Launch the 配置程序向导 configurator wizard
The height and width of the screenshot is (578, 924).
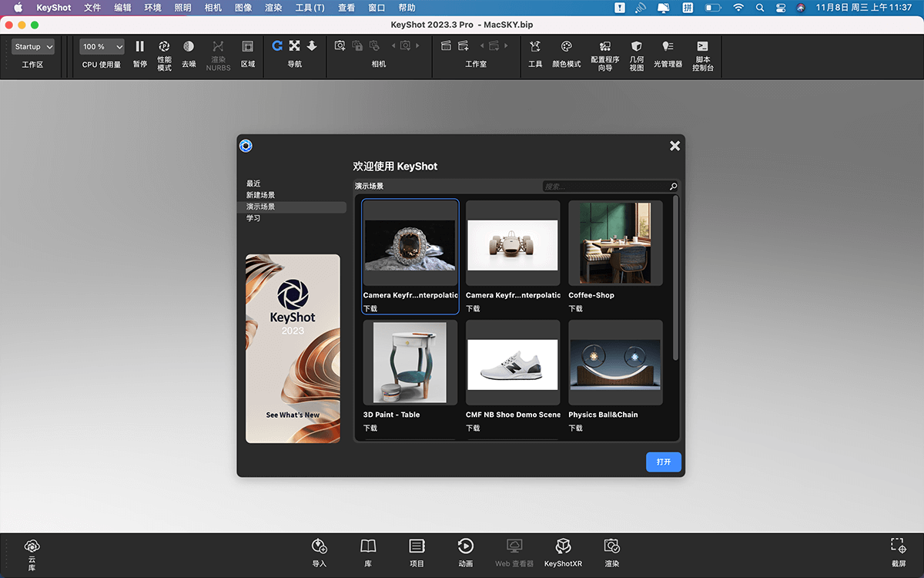pos(605,47)
